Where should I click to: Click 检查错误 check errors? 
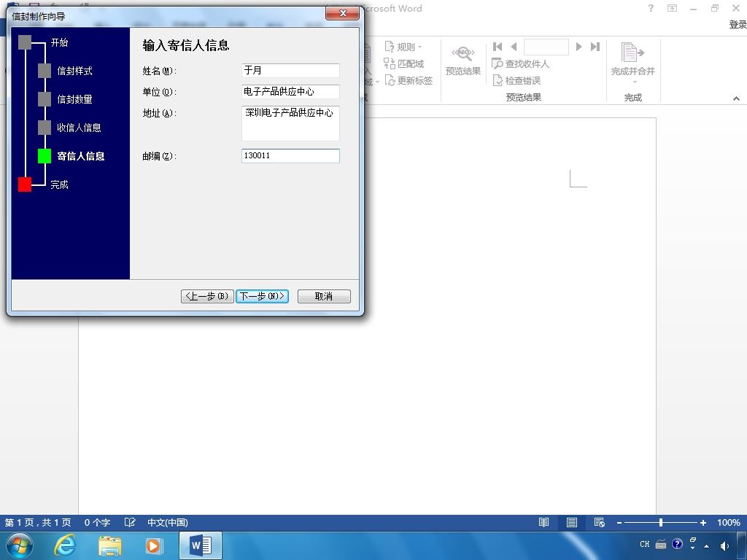516,80
